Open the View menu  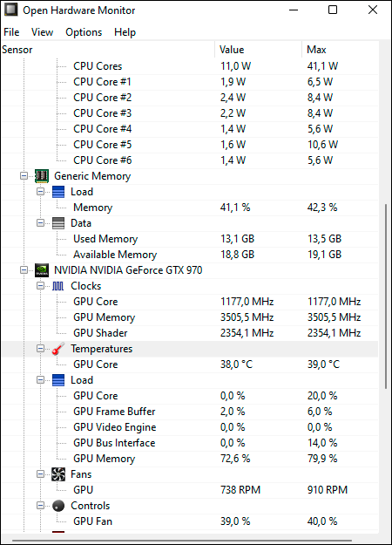click(x=42, y=32)
